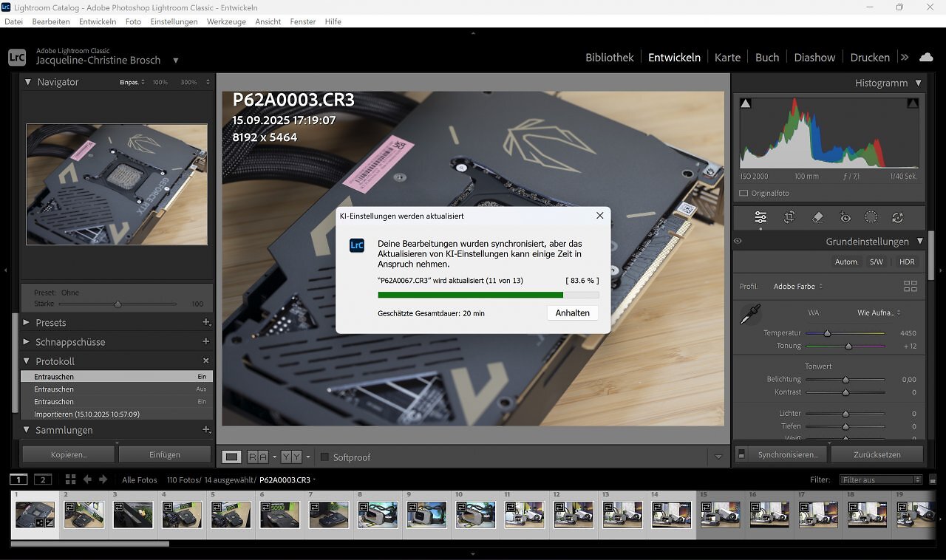
Task: Collapse the Histogramm panel
Action: (x=919, y=83)
